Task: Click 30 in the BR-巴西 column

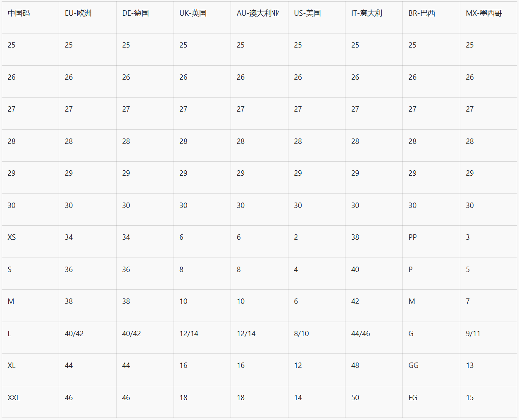Action: [x=412, y=205]
